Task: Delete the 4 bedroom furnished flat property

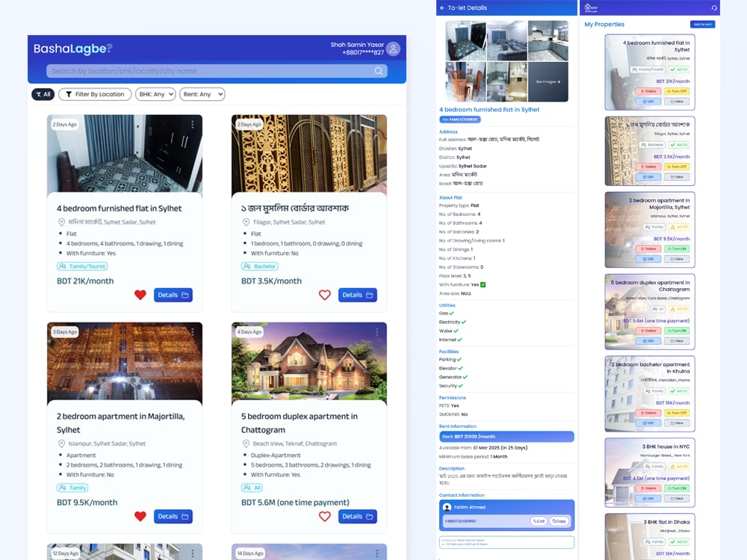Action: [x=648, y=91]
